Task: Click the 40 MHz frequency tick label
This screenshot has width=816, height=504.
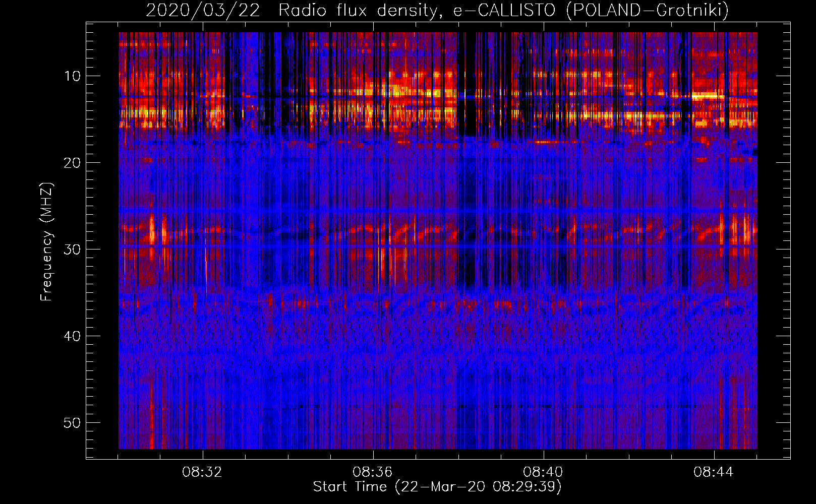Action: tap(73, 336)
